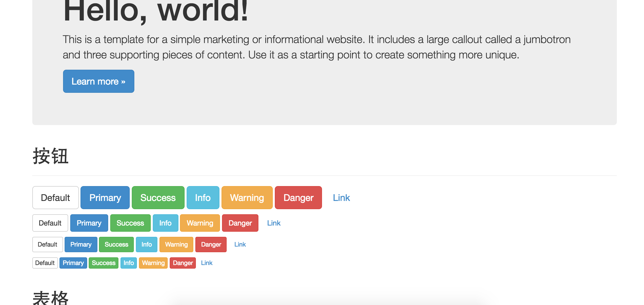Click the largest orange Warning button
The width and height of the screenshot is (644, 305).
247,198
